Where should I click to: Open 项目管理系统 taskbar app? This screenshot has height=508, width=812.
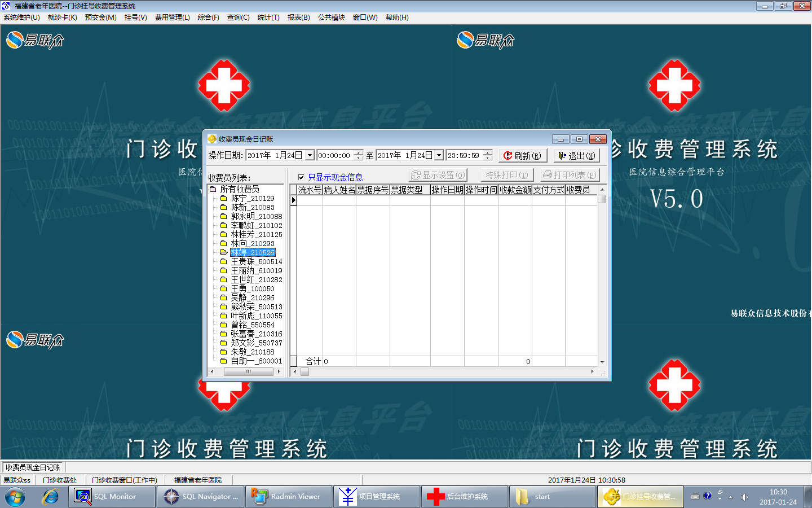click(x=377, y=497)
